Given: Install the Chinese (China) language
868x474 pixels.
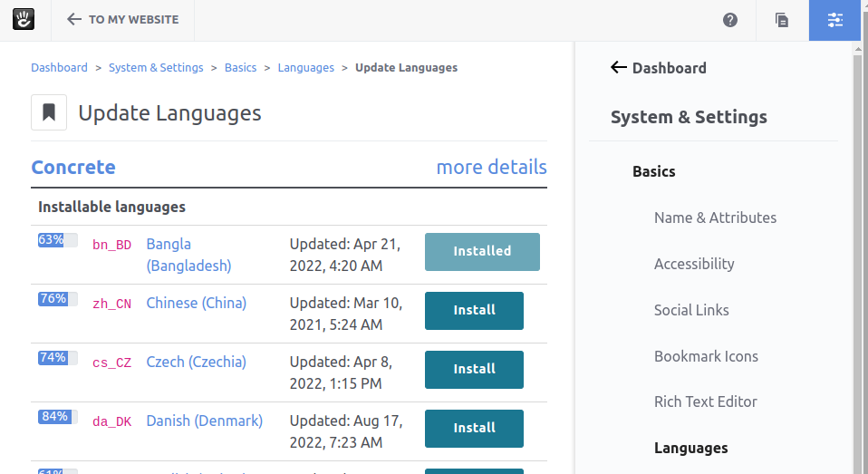Looking at the screenshot, I should coord(474,311).
